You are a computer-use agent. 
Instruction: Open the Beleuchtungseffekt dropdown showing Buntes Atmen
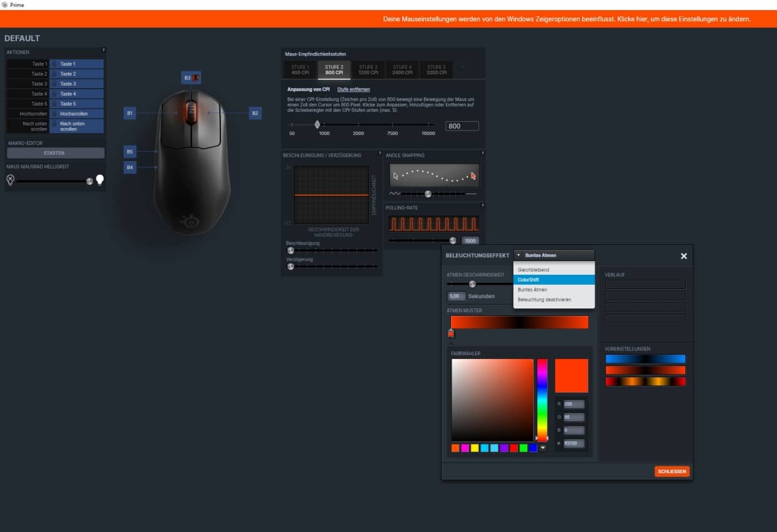point(554,255)
